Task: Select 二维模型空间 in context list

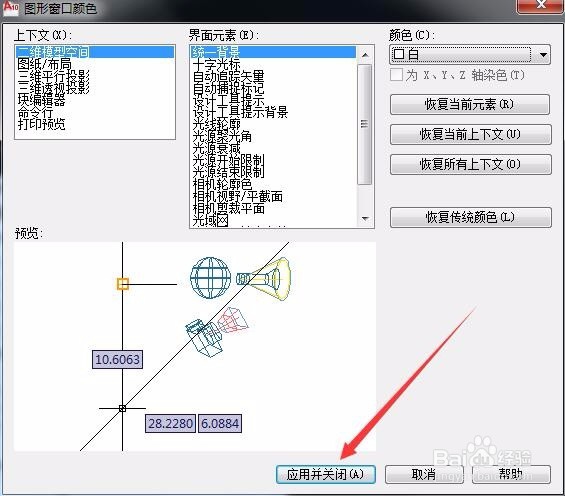Action: [95, 52]
